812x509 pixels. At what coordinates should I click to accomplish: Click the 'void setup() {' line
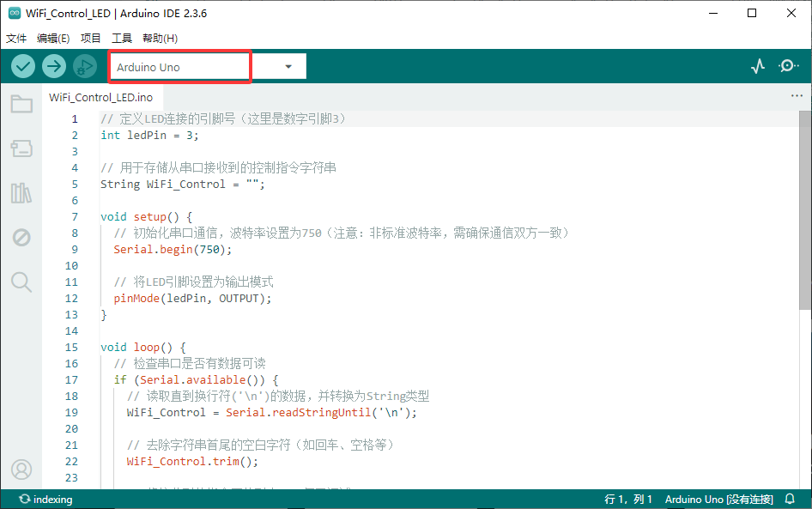(146, 217)
